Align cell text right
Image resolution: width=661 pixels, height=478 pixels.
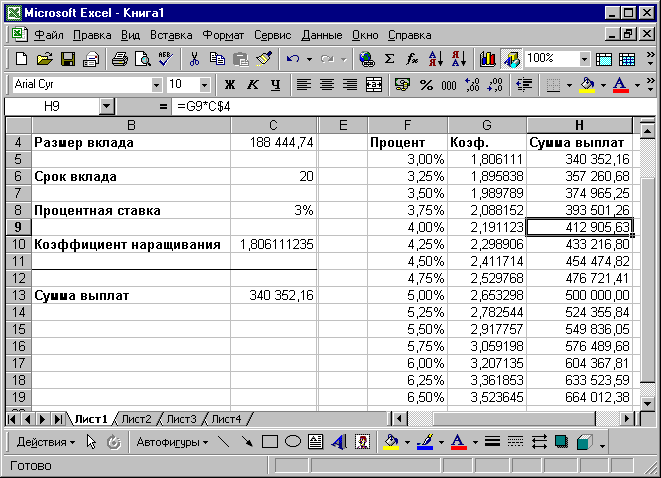pyautogui.click(x=350, y=85)
